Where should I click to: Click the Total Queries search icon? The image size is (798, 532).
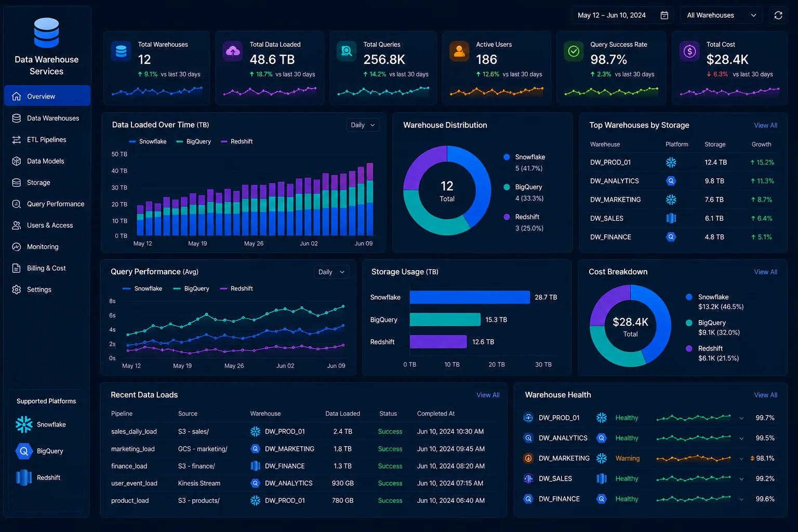(347, 51)
